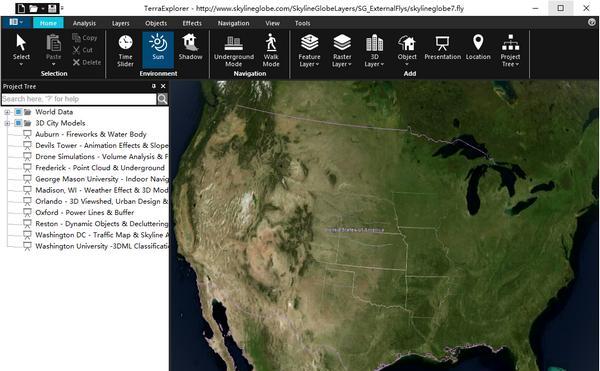Open the Analysis ribbon tab

[x=84, y=23]
